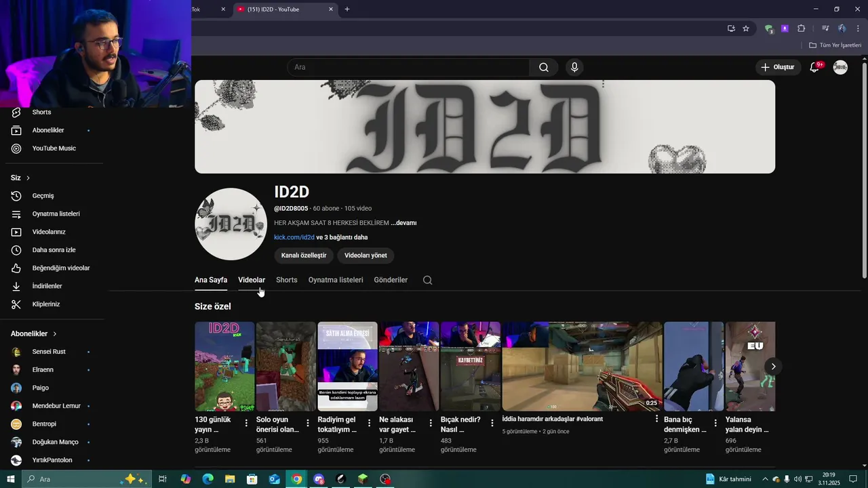The width and height of the screenshot is (868, 488).
Task: Open a new browser tab with plus
Action: 347,9
